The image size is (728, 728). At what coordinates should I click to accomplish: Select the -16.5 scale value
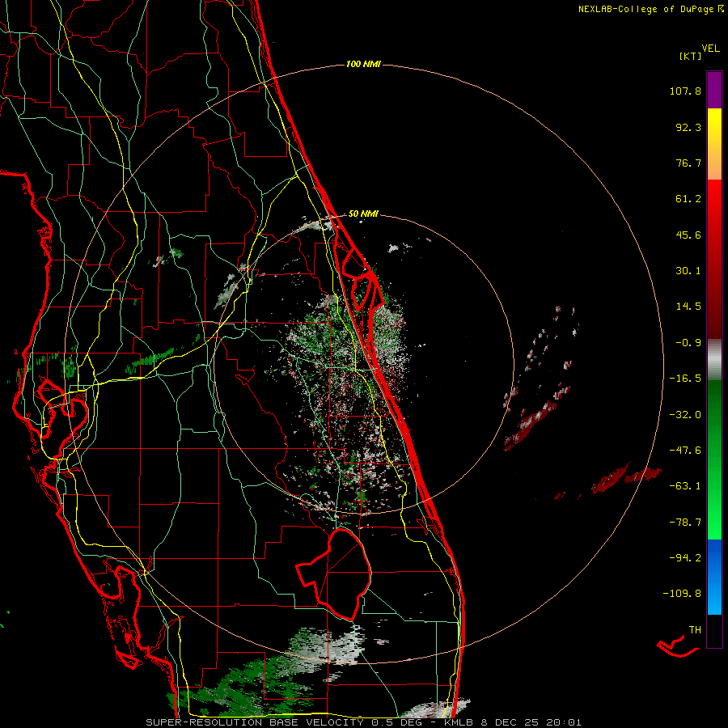685,379
